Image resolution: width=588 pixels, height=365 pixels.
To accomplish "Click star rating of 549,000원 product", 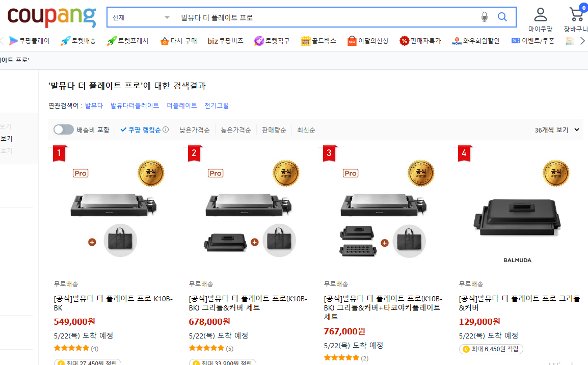I will (x=71, y=348).
